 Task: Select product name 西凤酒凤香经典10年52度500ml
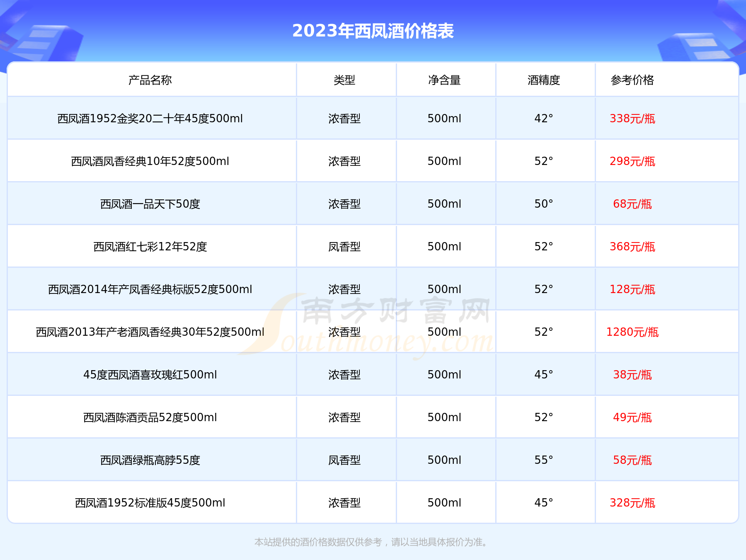tap(150, 161)
